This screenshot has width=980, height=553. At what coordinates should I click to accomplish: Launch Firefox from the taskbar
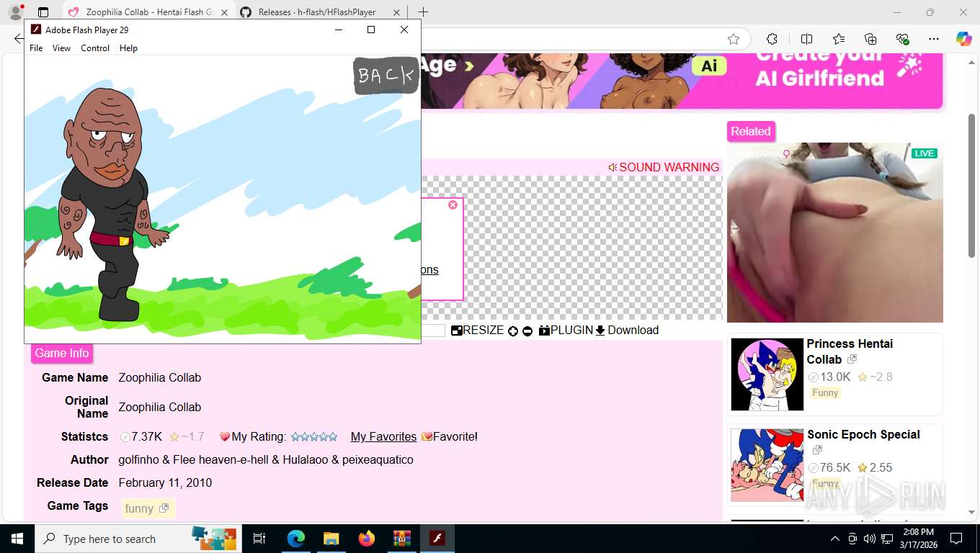(x=367, y=539)
